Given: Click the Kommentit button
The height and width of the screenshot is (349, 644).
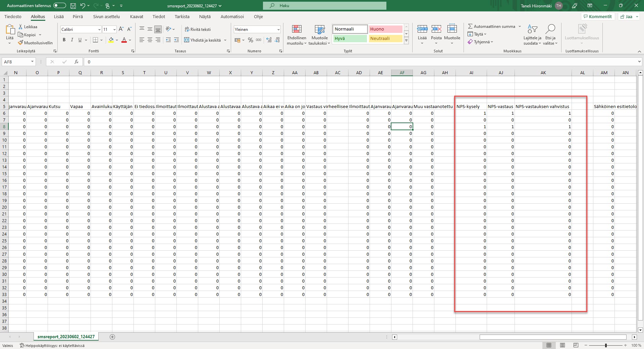Looking at the screenshot, I should (598, 16).
